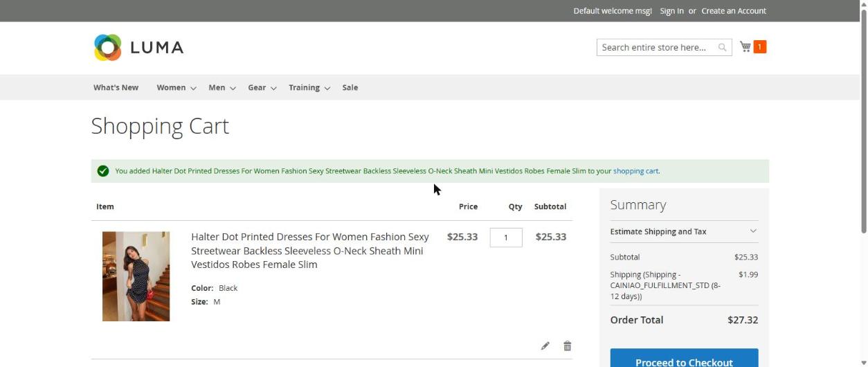
Task: Open the Halter Dot Printed Dresses product title
Action: [310, 251]
